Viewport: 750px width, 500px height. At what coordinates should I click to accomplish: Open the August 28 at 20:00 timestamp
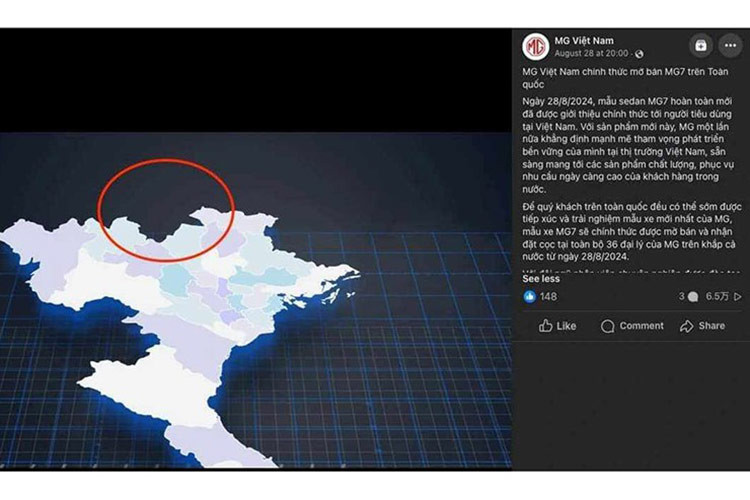click(591, 54)
